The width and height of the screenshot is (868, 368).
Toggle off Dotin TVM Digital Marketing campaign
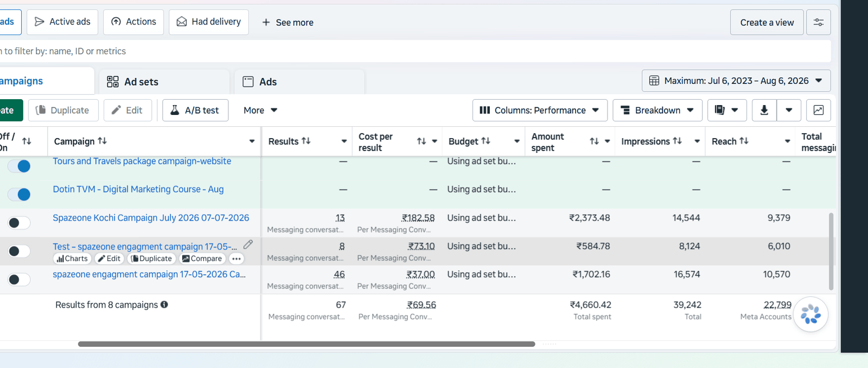tap(19, 194)
